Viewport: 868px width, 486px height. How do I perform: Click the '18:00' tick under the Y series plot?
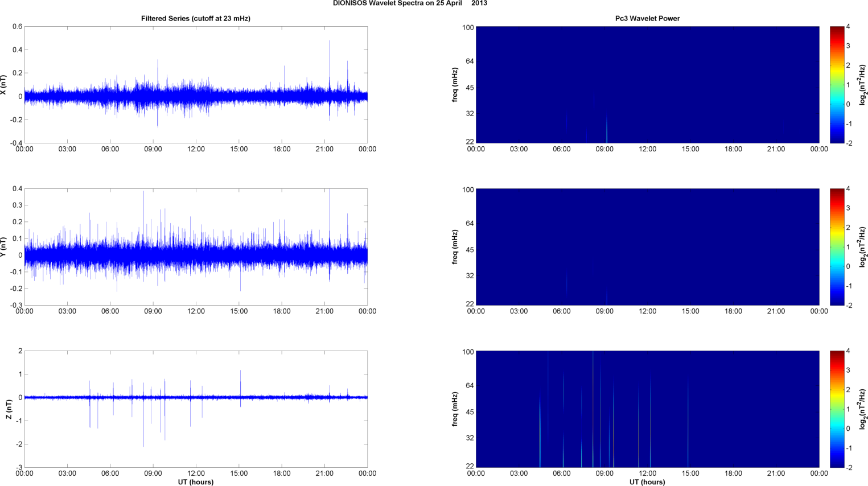click(282, 311)
